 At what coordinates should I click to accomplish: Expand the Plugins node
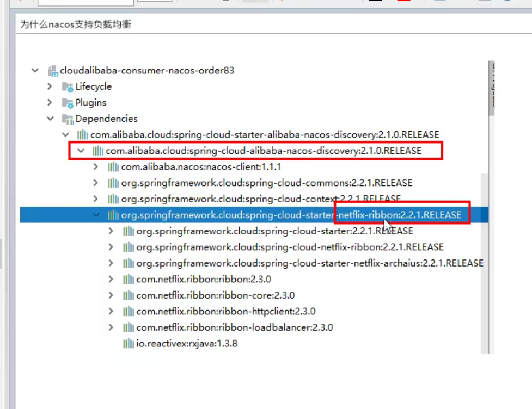click(x=50, y=102)
